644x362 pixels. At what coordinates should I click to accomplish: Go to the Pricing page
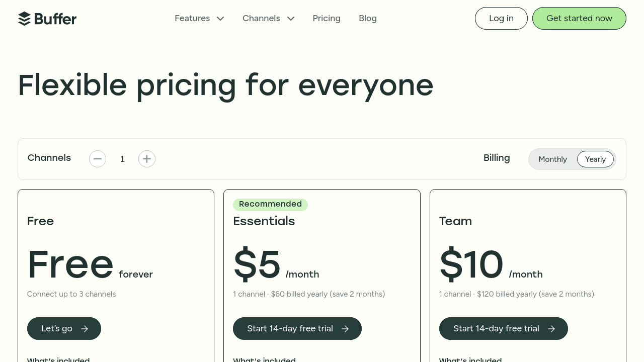point(327,19)
